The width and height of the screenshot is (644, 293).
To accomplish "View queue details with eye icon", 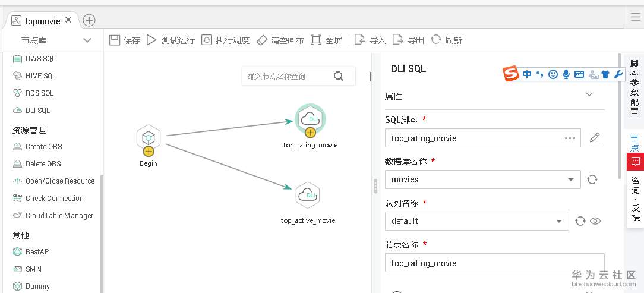I will click(595, 221).
